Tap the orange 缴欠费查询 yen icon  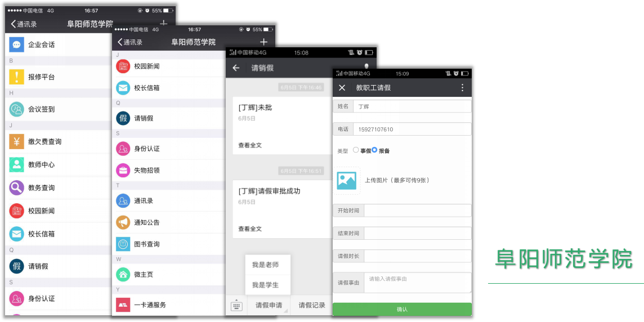pos(16,142)
